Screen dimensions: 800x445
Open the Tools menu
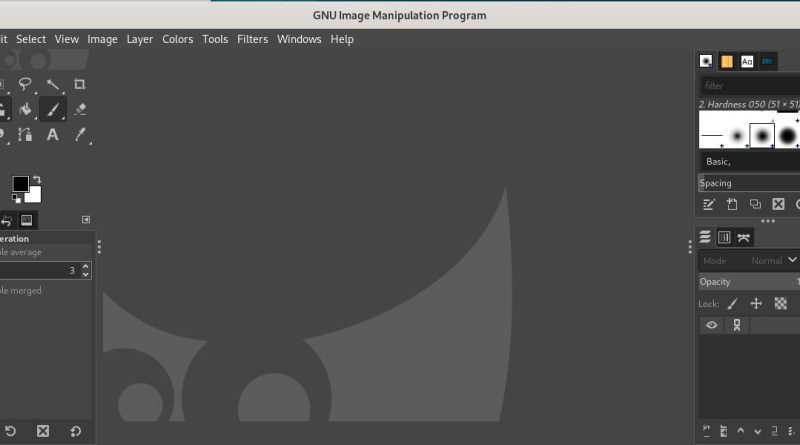tap(215, 39)
